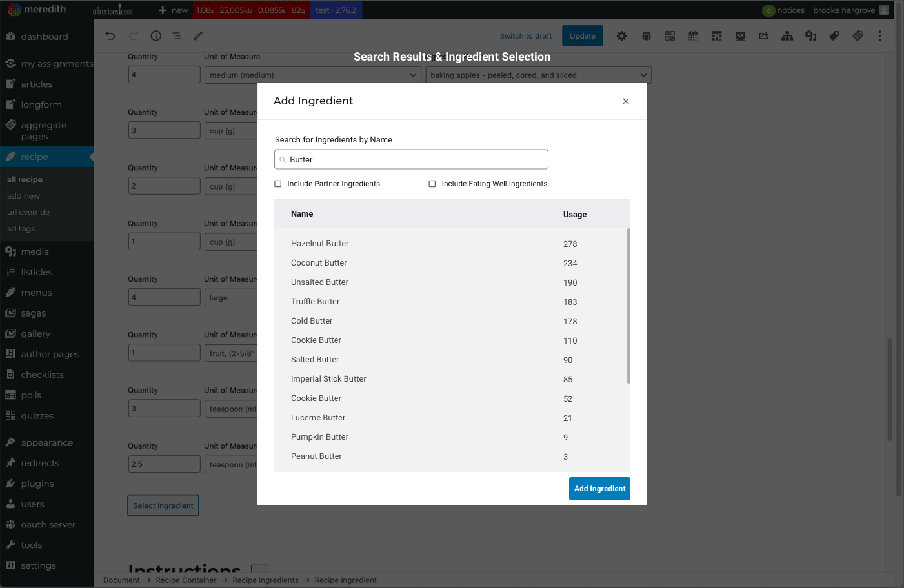The image size is (904, 588).
Task: Open the large unit of measure dropdown
Action: [x=231, y=298]
